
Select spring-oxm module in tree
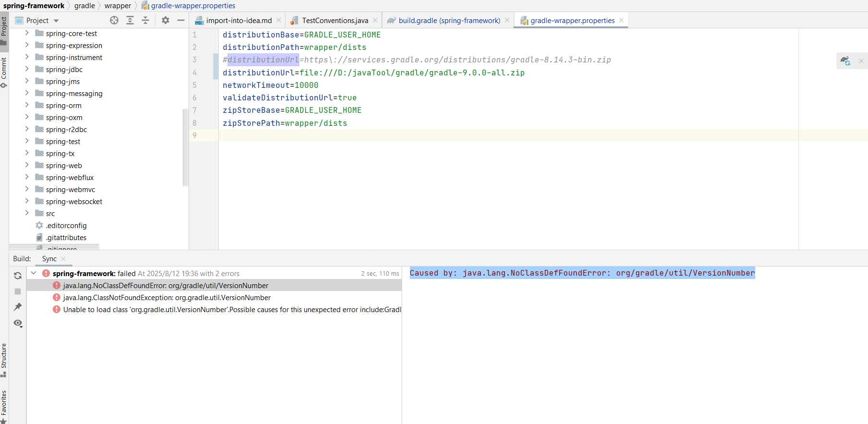click(x=64, y=118)
